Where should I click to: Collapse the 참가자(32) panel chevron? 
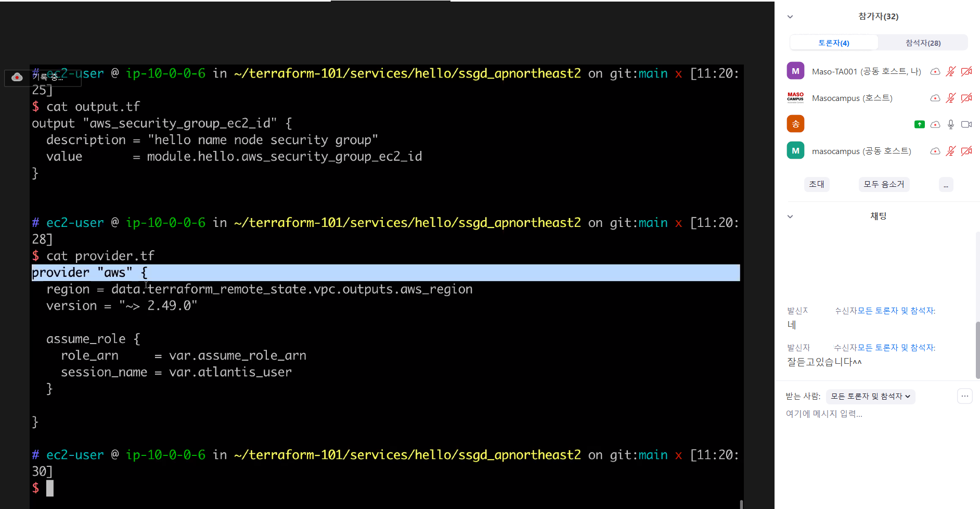(x=790, y=17)
